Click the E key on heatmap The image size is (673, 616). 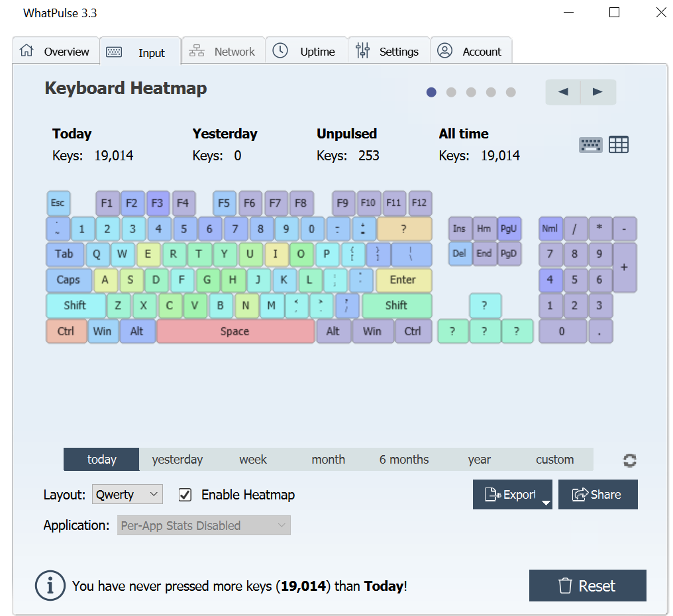point(148,254)
